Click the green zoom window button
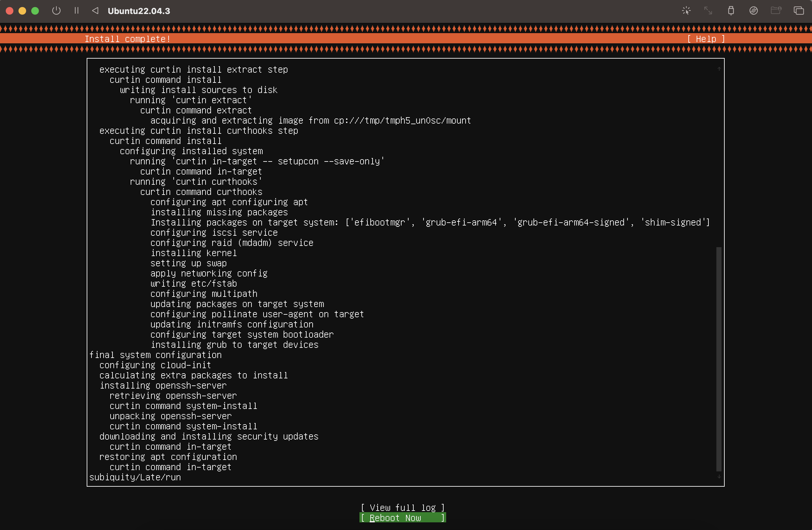This screenshot has width=812, height=530. pyautogui.click(x=35, y=11)
